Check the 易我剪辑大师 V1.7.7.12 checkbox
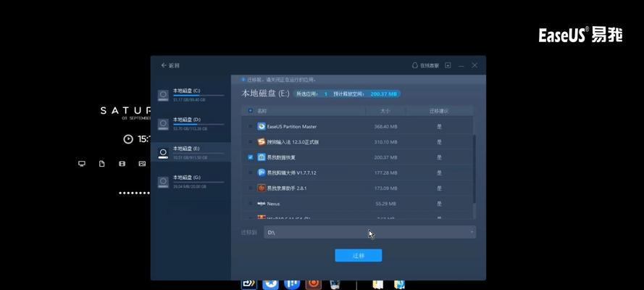 coord(251,173)
